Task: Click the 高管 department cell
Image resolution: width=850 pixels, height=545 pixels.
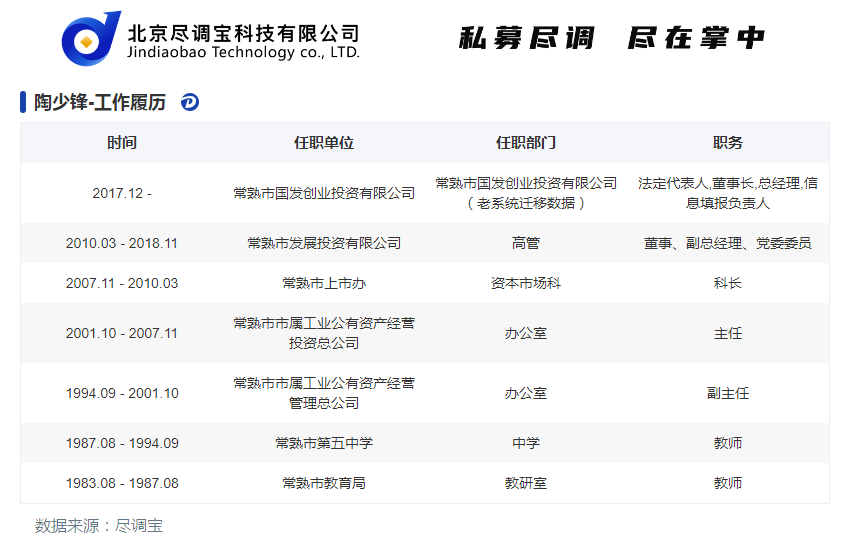Action: (x=526, y=243)
